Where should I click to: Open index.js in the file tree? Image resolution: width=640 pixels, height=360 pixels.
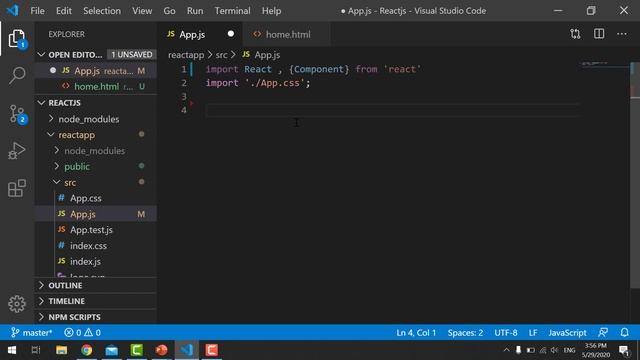tap(85, 262)
